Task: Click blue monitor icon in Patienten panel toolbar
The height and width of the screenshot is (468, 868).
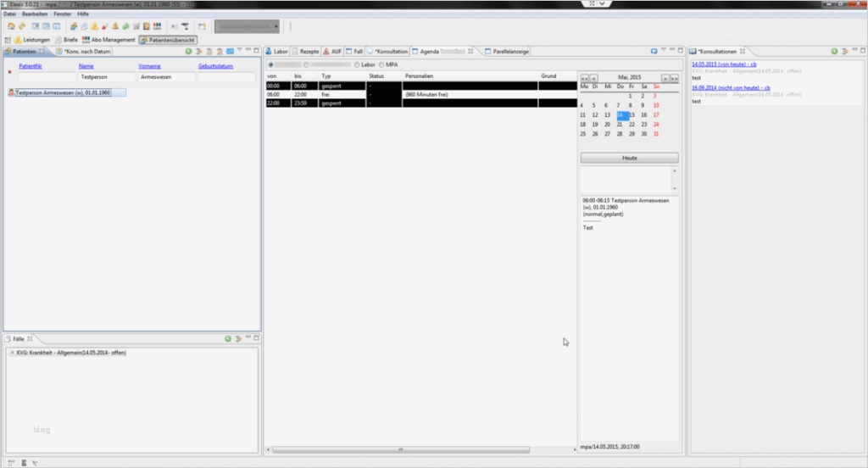Action: point(230,51)
